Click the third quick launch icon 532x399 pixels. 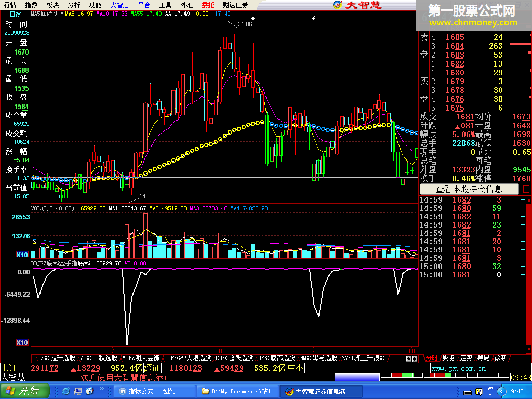click(x=89, y=392)
